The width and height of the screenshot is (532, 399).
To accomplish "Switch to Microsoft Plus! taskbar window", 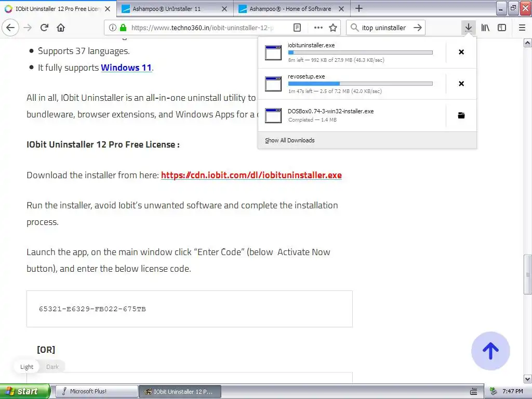I will [96, 392].
